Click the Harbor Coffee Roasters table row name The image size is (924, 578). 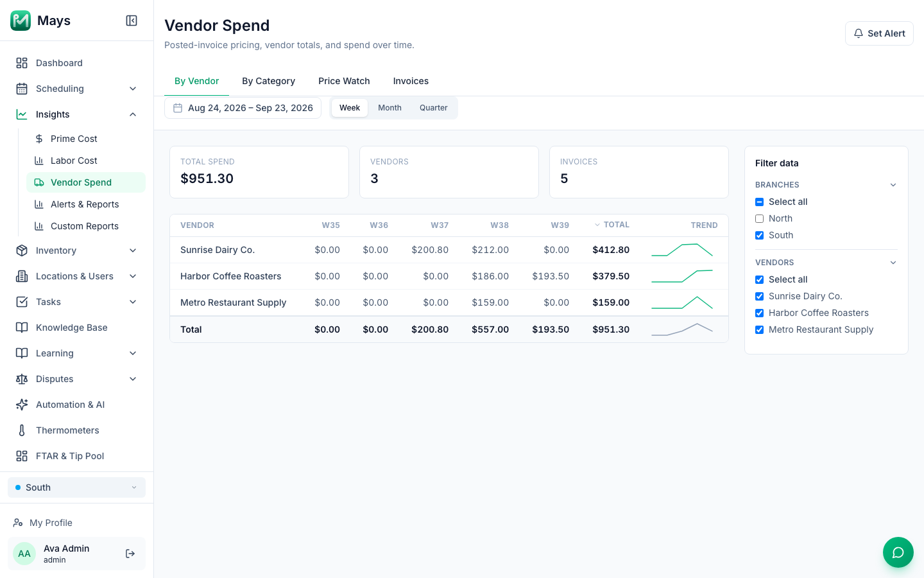(231, 276)
